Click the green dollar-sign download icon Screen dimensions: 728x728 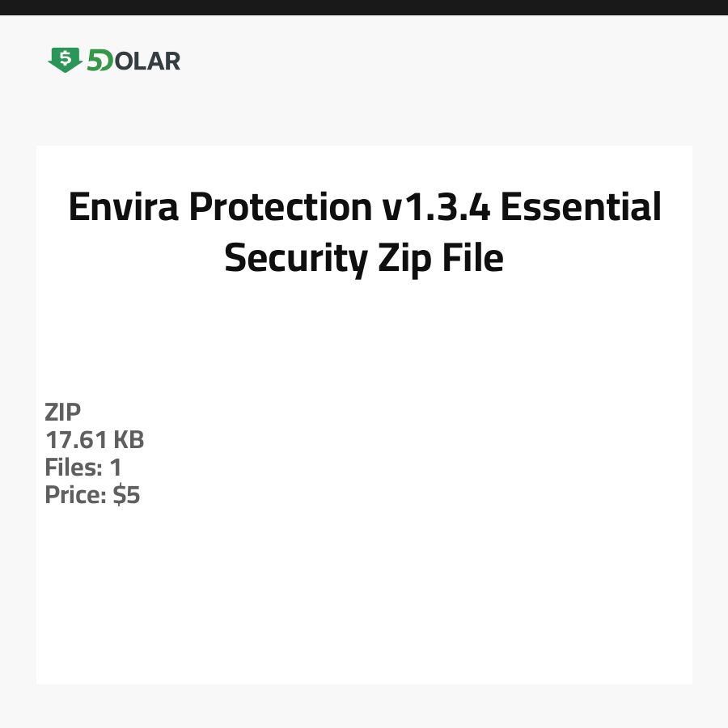point(65,60)
